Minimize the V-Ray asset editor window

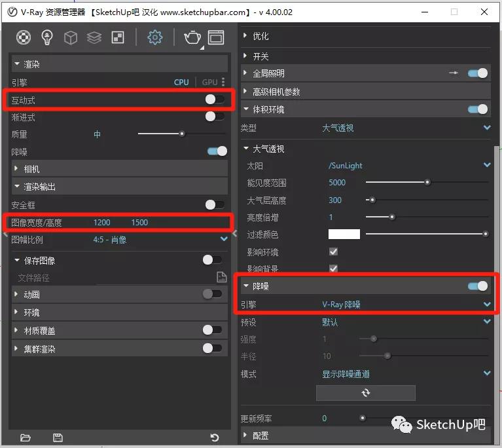click(x=425, y=12)
